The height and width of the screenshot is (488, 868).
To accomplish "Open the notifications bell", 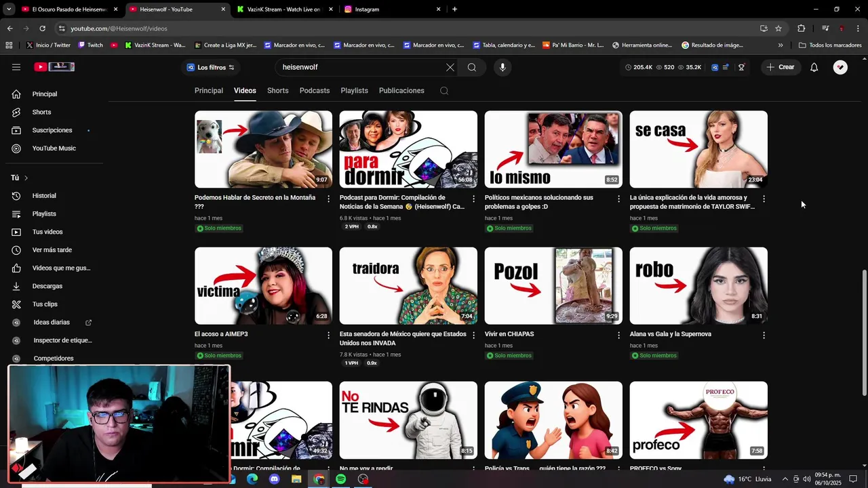I will (x=814, y=67).
